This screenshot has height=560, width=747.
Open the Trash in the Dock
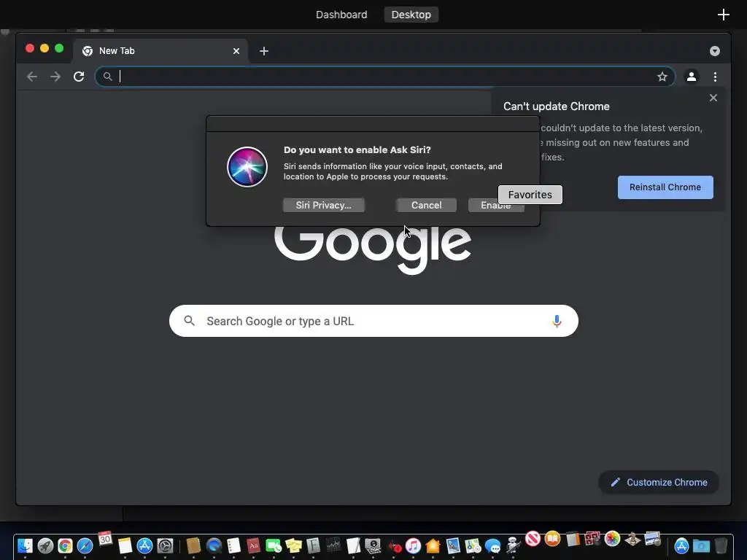pyautogui.click(x=721, y=545)
